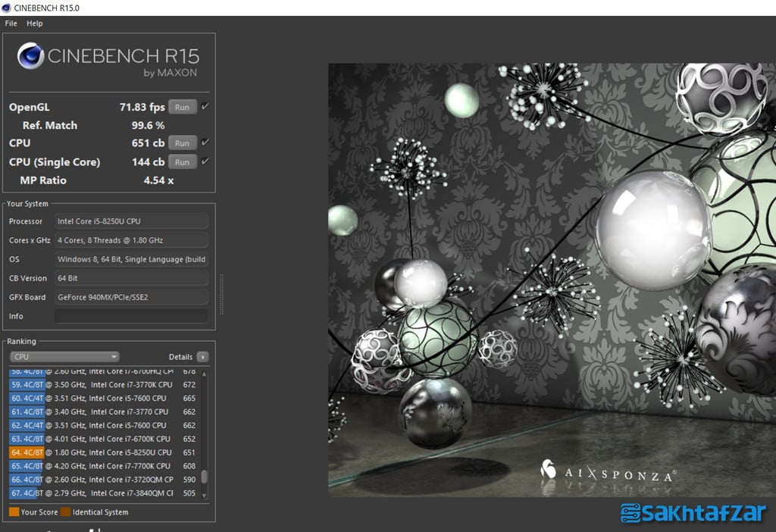Image resolution: width=776 pixels, height=532 pixels.
Task: Open the File menu
Action: 11,23
